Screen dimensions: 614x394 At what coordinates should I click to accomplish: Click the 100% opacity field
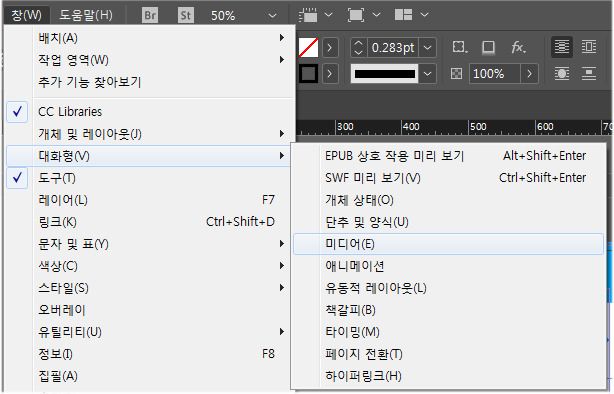(x=495, y=74)
